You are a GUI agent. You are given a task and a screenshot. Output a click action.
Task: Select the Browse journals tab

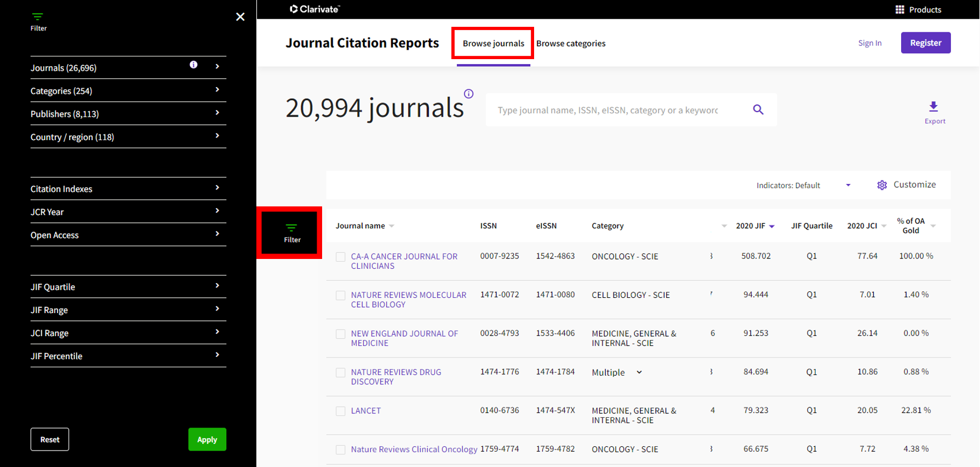(x=493, y=43)
